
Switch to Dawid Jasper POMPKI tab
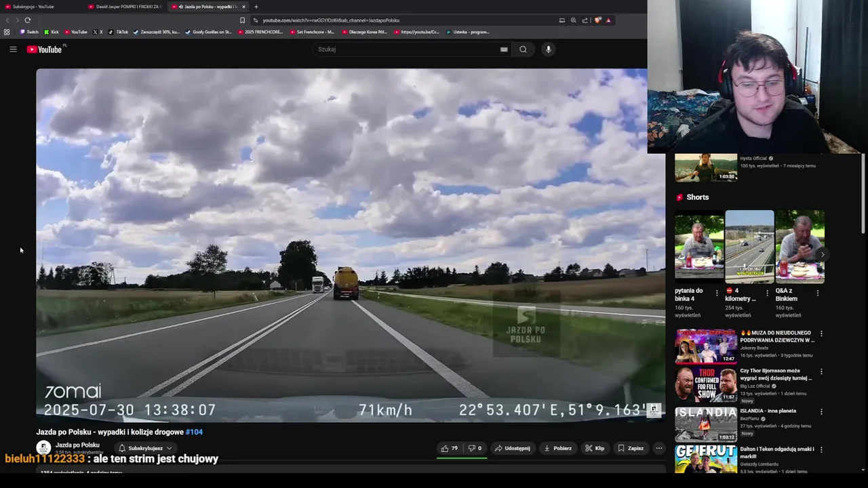(x=125, y=7)
